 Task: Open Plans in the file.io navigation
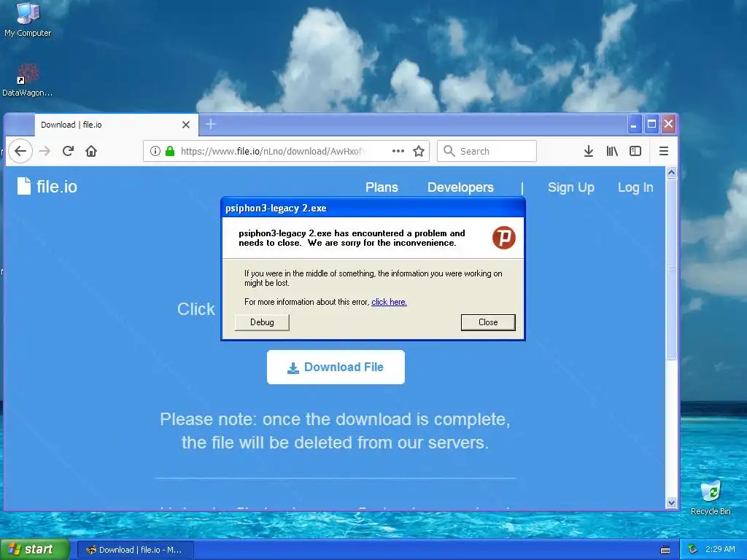click(382, 187)
